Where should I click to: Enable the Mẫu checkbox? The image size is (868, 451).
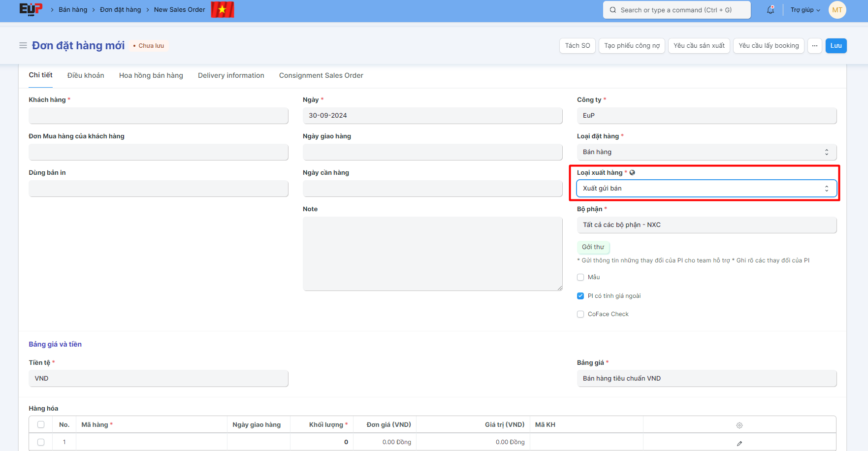click(580, 277)
